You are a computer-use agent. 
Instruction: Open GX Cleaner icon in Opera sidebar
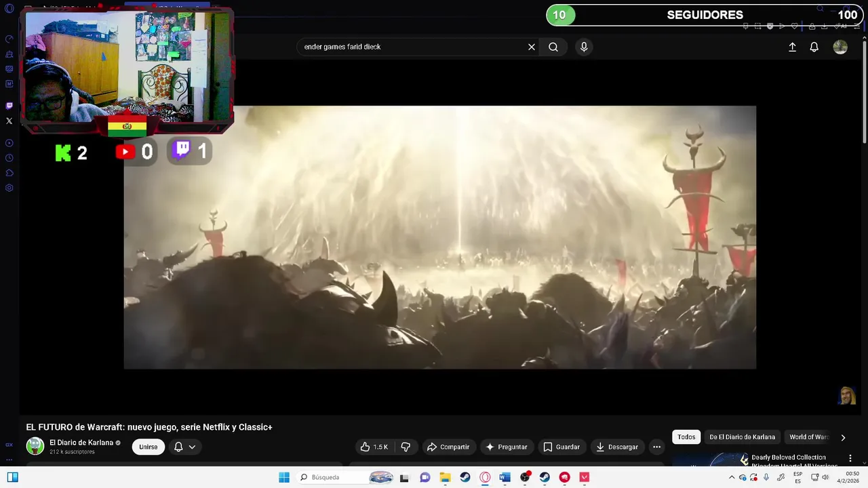(9, 54)
